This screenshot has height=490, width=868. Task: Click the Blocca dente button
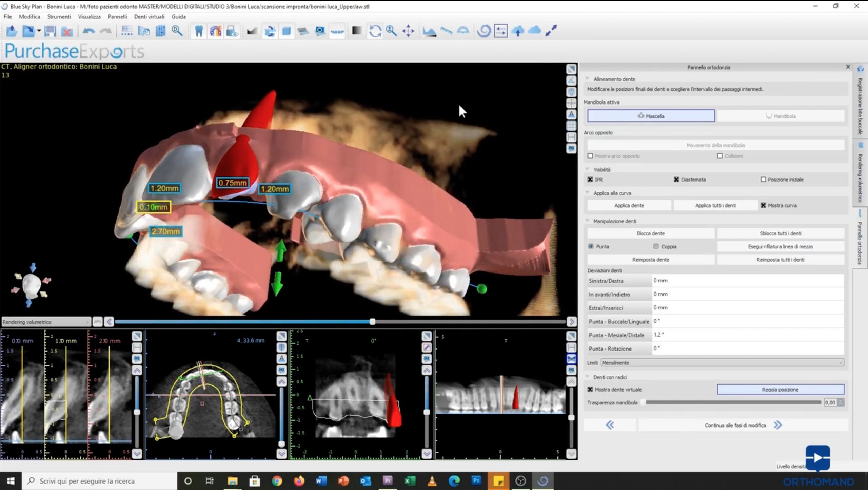[650, 233]
